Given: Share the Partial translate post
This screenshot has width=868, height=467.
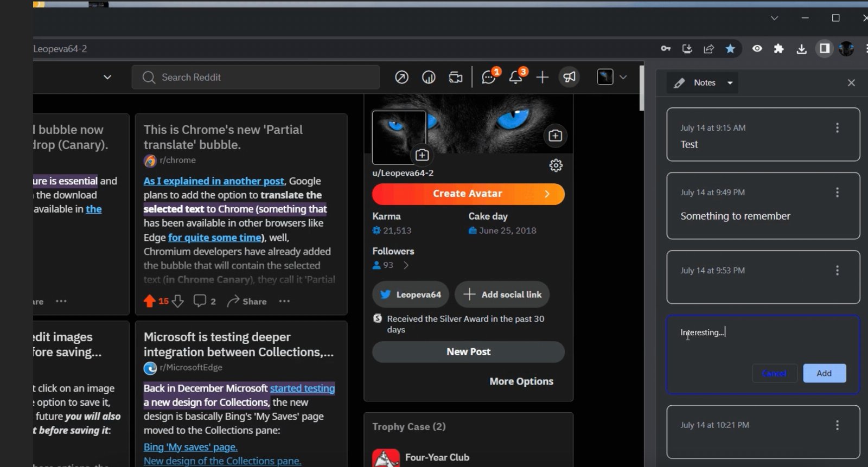Looking at the screenshot, I should pos(247,301).
